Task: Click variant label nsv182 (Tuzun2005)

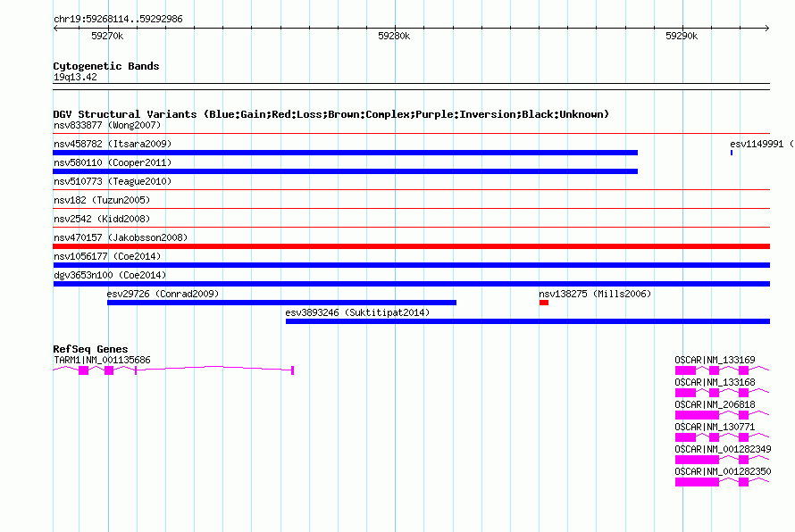Action: coord(102,200)
